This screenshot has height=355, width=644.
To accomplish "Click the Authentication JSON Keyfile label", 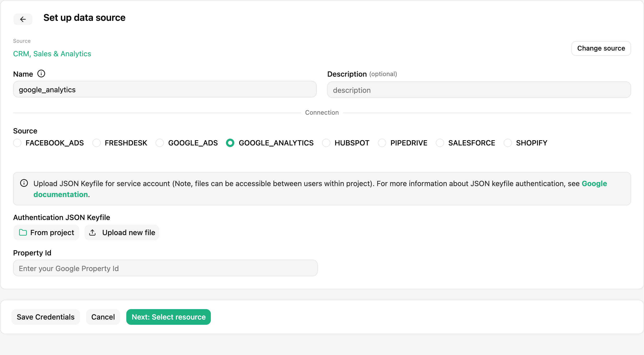I will 62,217.
